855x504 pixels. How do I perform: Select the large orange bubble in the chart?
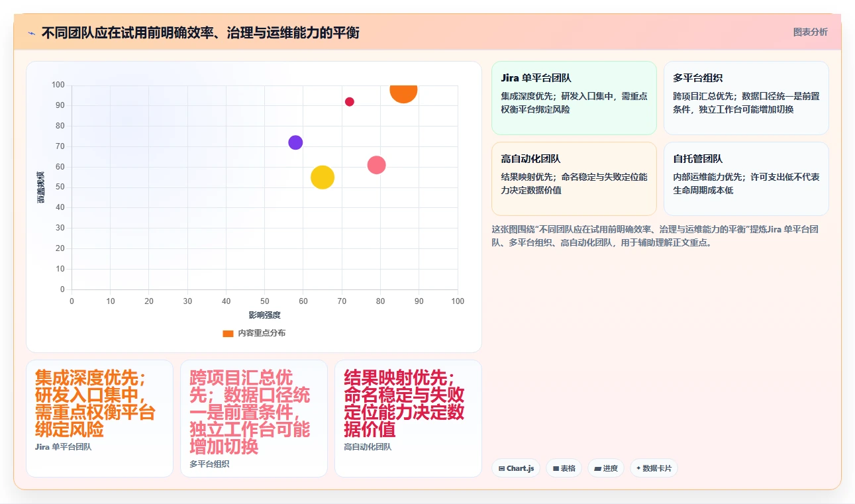point(403,91)
